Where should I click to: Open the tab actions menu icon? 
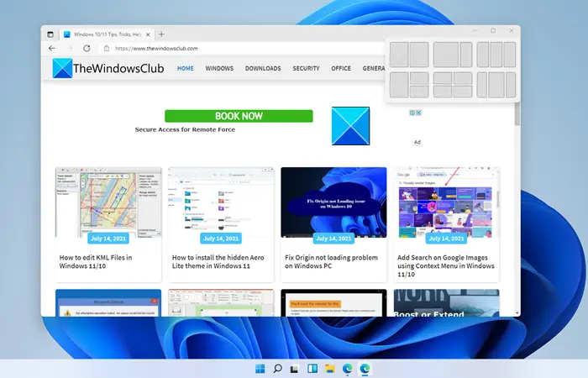click(x=50, y=34)
